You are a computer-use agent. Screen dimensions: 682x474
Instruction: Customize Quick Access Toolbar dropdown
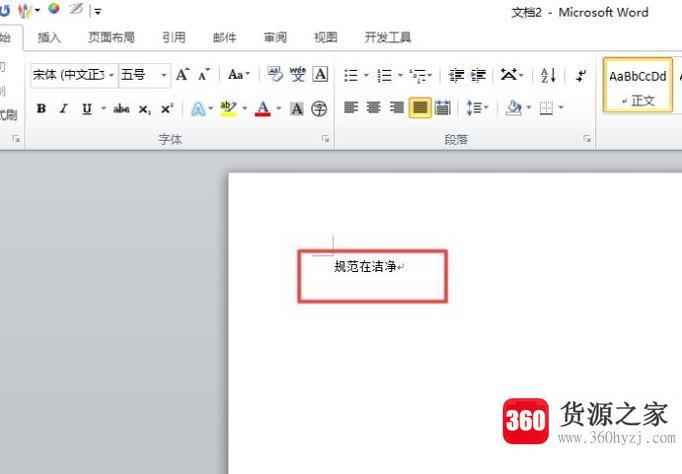(x=98, y=12)
